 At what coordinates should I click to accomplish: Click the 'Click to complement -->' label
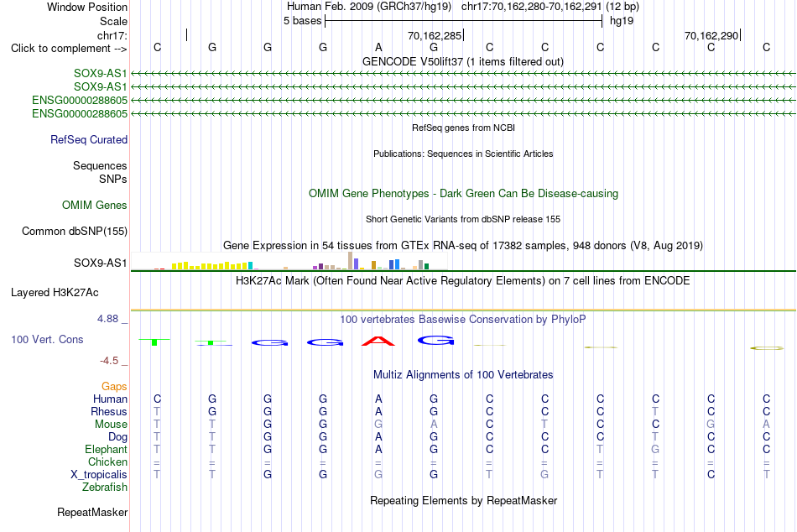coord(69,49)
